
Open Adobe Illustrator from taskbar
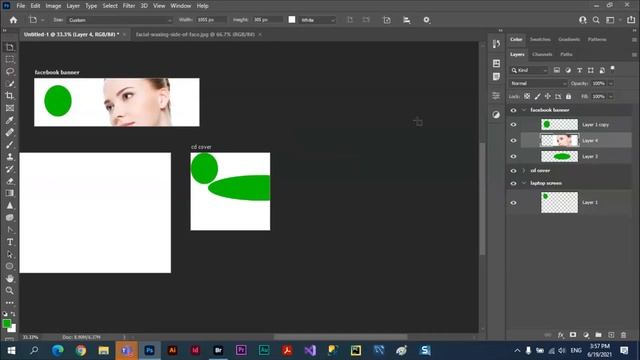point(172,350)
